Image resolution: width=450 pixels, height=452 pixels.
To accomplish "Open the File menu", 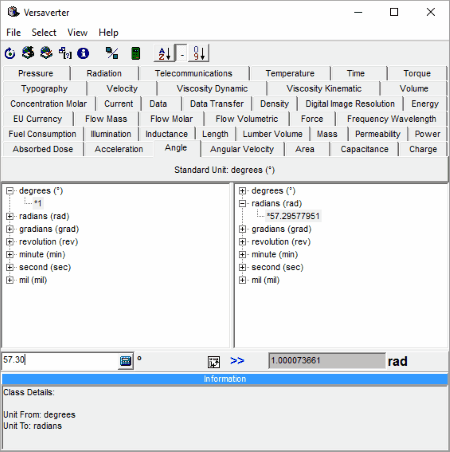I will coord(14,33).
